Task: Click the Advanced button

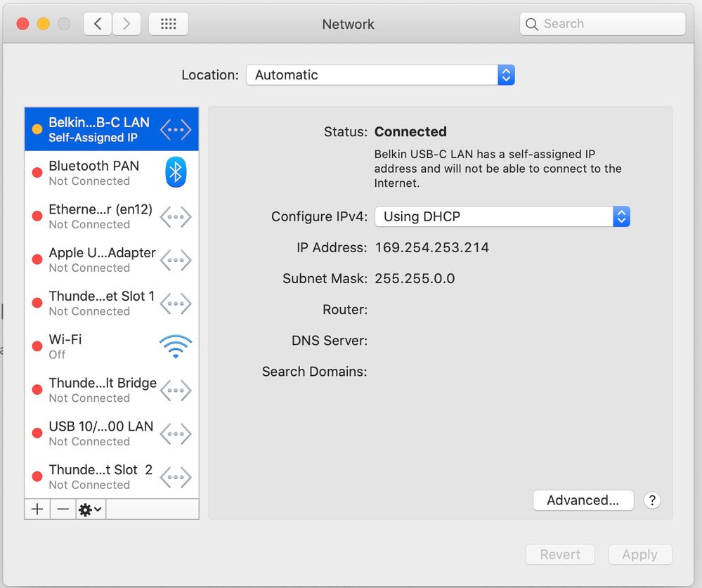Action: pos(583,500)
